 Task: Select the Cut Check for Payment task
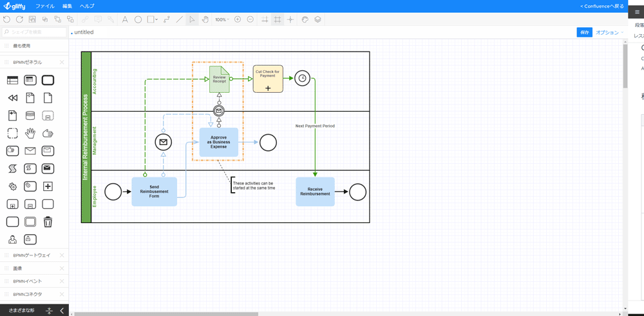(x=268, y=79)
